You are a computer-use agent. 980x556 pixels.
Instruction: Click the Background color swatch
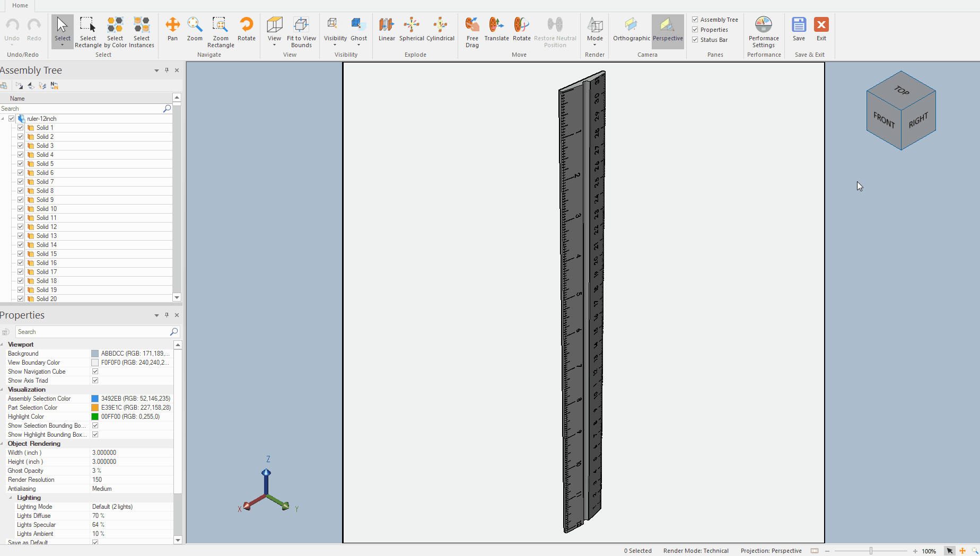(95, 354)
